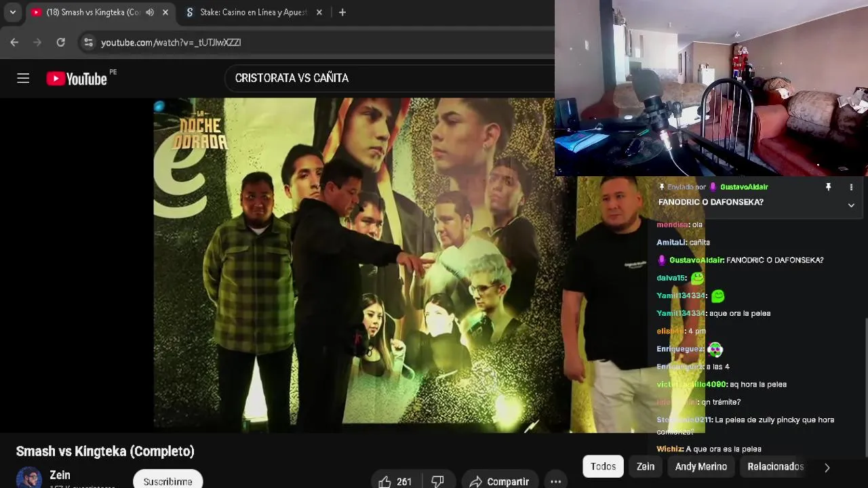
Task: Open the YouTube hamburger guide menu
Action: [x=23, y=79]
